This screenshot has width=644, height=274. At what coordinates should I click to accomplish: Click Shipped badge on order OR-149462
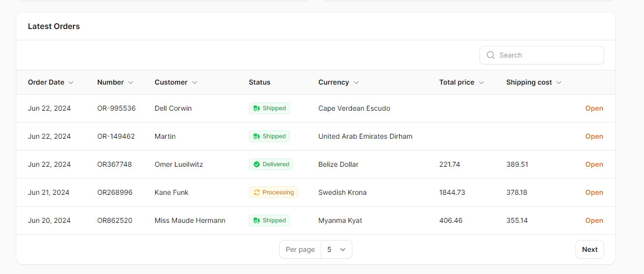[269, 136]
